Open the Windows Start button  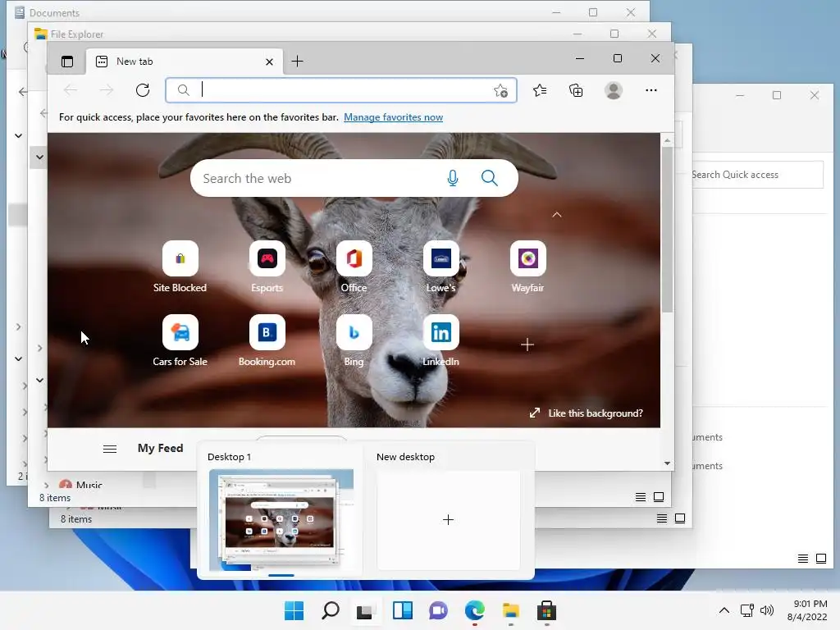[294, 610]
